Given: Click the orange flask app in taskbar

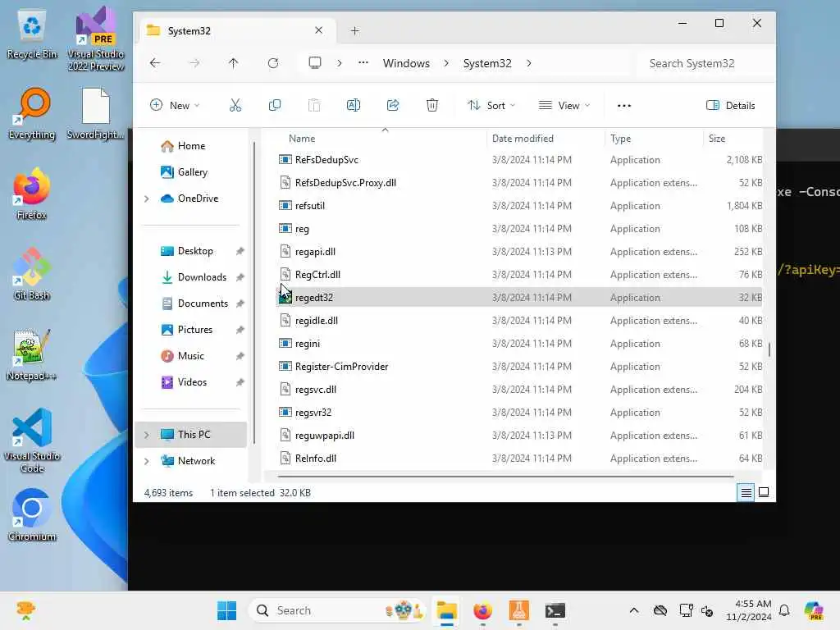Looking at the screenshot, I should 518,610.
